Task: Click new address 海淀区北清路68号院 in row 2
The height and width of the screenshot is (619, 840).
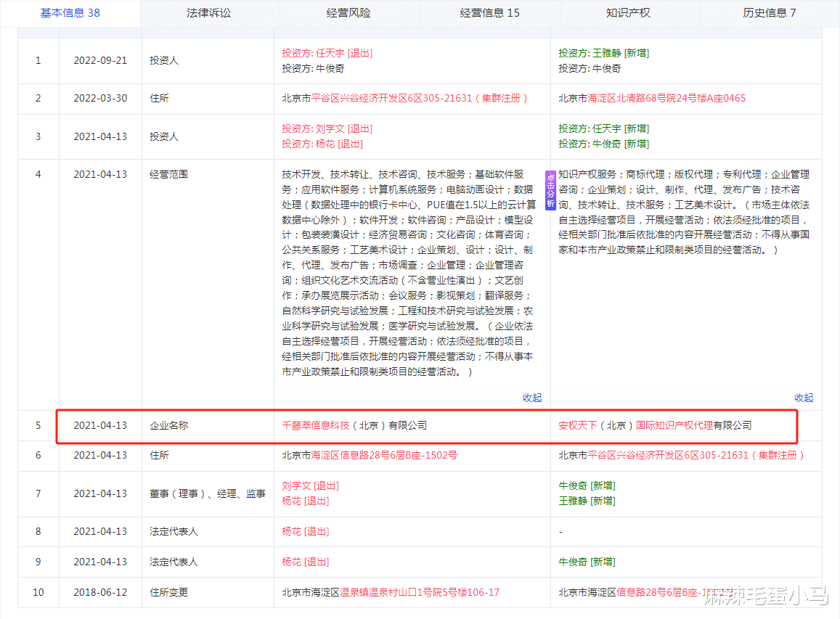Action: [x=631, y=99]
